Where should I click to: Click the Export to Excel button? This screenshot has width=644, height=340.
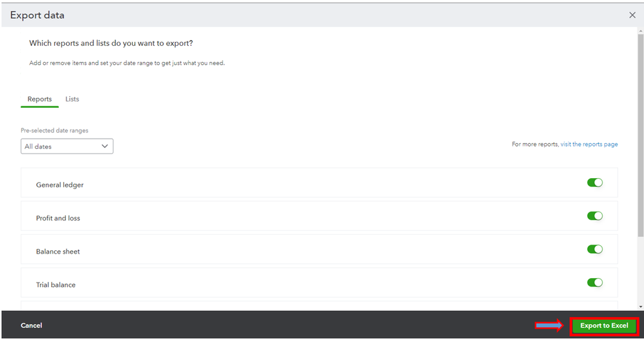pos(604,326)
